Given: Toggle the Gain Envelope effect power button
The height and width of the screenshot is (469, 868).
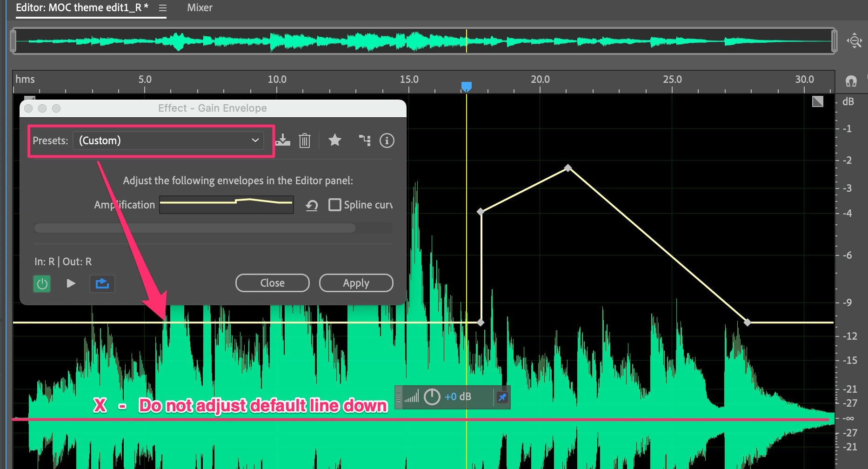Looking at the screenshot, I should pos(42,284).
